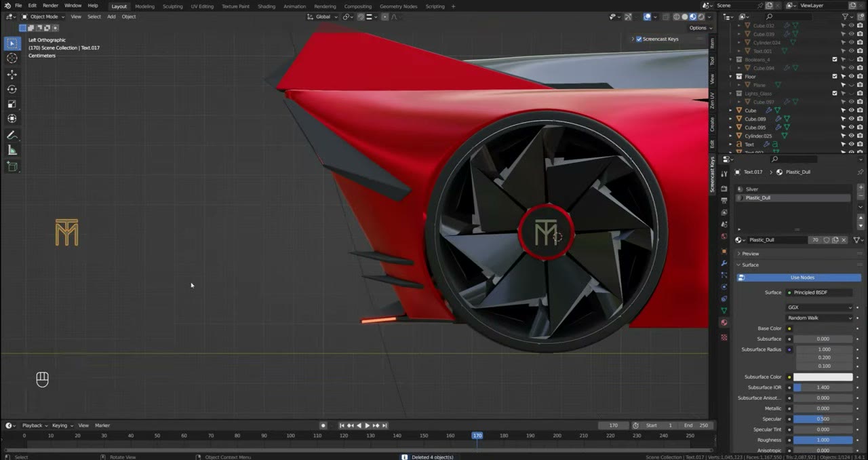Toggle the Lights_Glass collection checkbox
Image resolution: width=868 pixels, height=460 pixels.
click(x=835, y=93)
